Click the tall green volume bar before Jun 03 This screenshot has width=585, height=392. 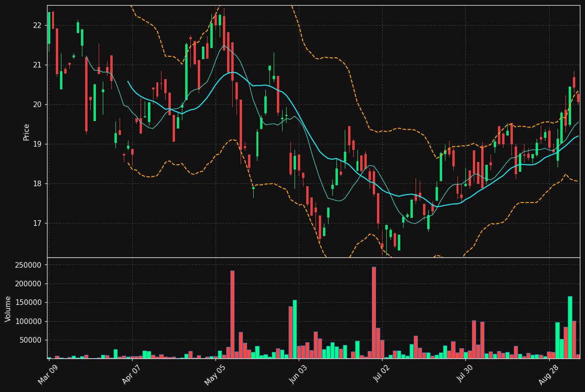point(295,329)
